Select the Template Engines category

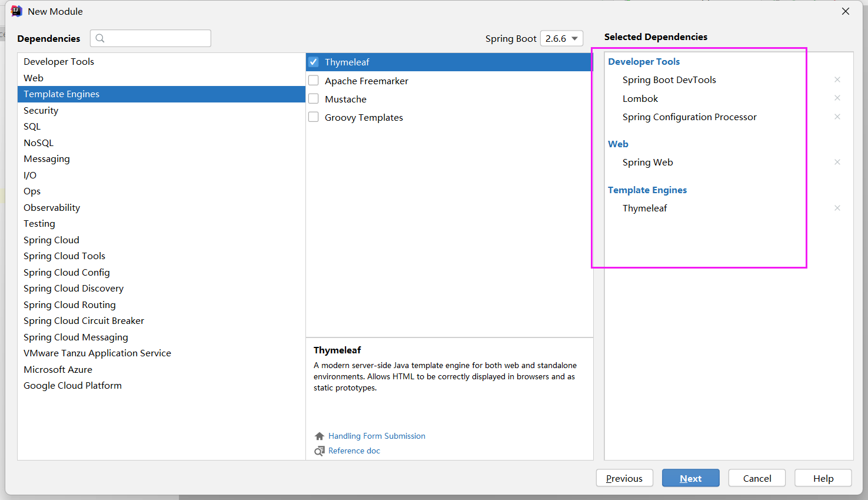pyautogui.click(x=161, y=94)
